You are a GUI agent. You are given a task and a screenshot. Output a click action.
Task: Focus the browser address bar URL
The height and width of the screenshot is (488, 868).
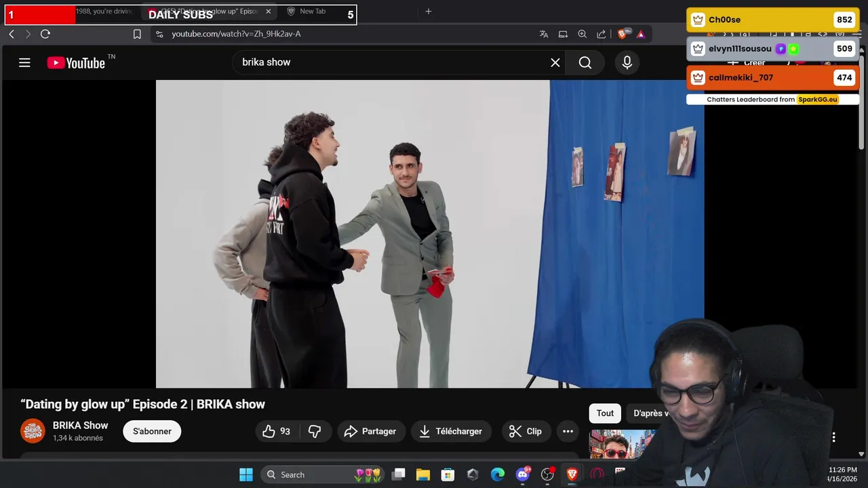pyautogui.click(x=236, y=34)
